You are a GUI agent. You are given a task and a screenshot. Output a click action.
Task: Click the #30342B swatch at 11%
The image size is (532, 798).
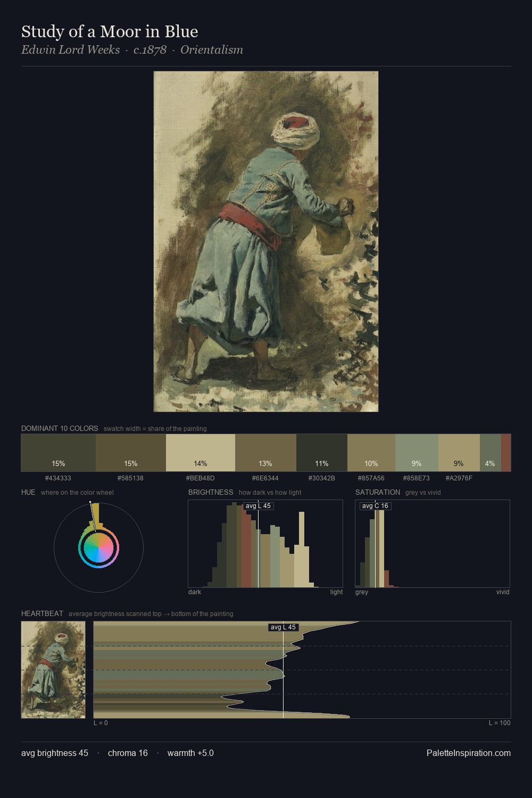pos(322,453)
